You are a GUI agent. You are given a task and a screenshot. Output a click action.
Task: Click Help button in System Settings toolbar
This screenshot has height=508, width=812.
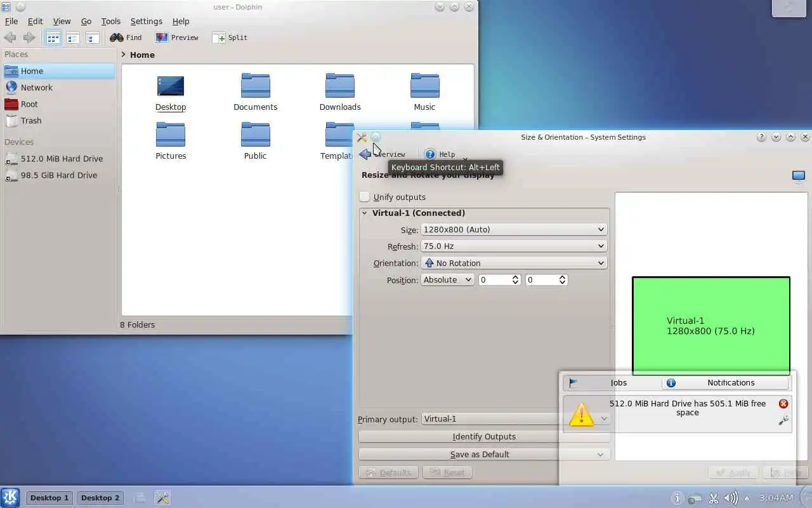[440, 154]
